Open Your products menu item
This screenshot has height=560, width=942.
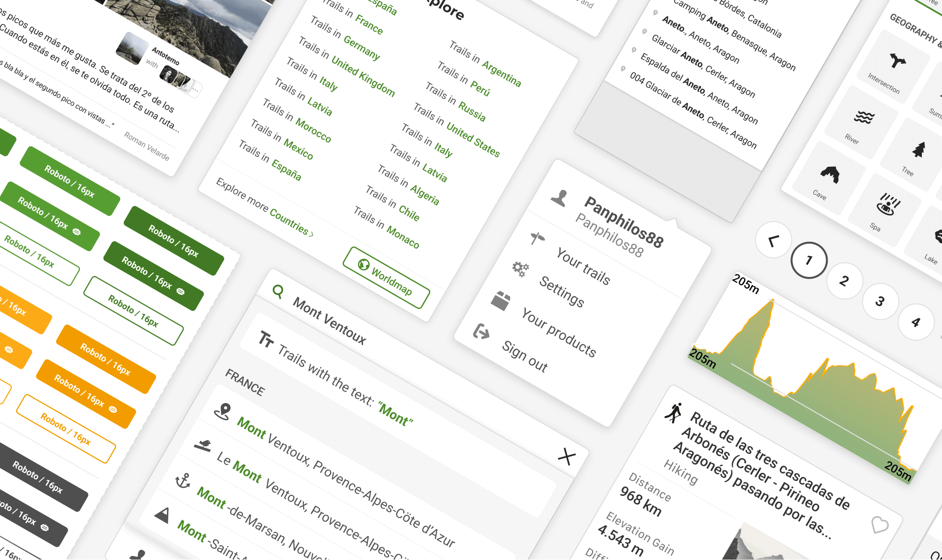point(559,333)
